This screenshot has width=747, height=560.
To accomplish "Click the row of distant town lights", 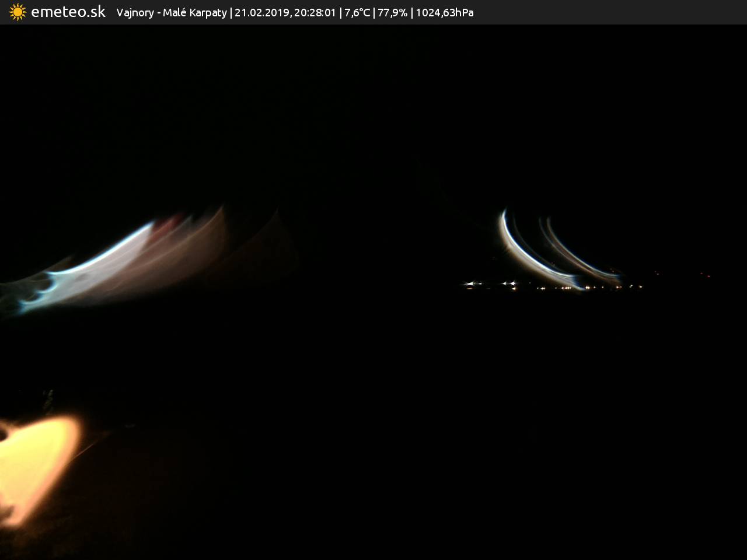I will 554,286.
